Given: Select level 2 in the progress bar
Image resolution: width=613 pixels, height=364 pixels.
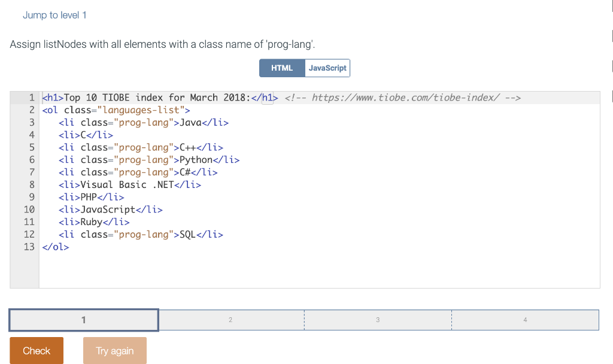Looking at the screenshot, I should tap(230, 320).
